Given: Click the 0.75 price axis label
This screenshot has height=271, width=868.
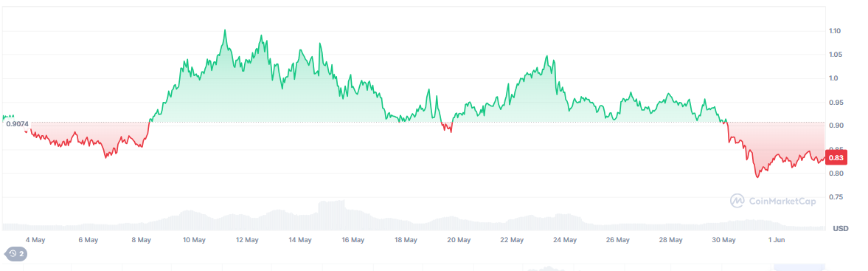Looking at the screenshot, I should pos(836,197).
